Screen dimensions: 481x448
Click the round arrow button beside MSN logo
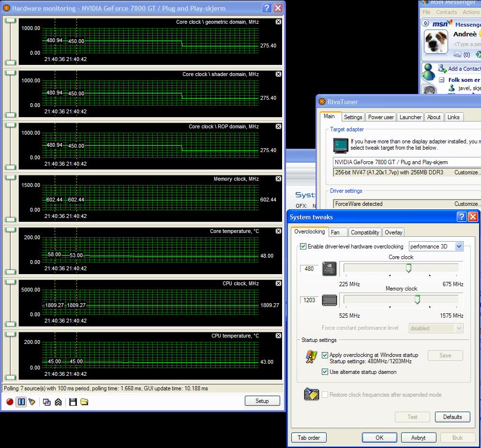[425, 23]
